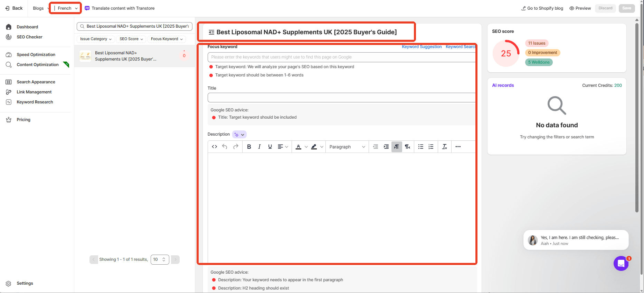This screenshot has height=293, width=644.
Task: Go to SEO Checker page
Action: point(29,37)
